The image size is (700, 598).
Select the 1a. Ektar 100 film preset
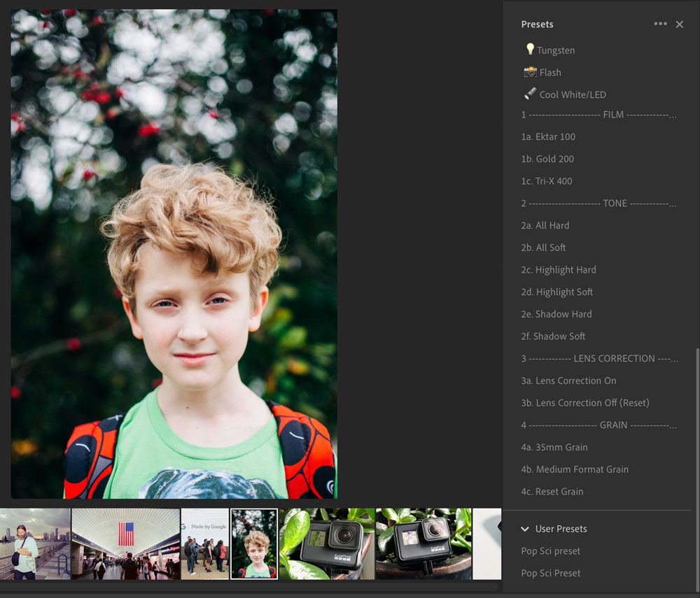(548, 137)
